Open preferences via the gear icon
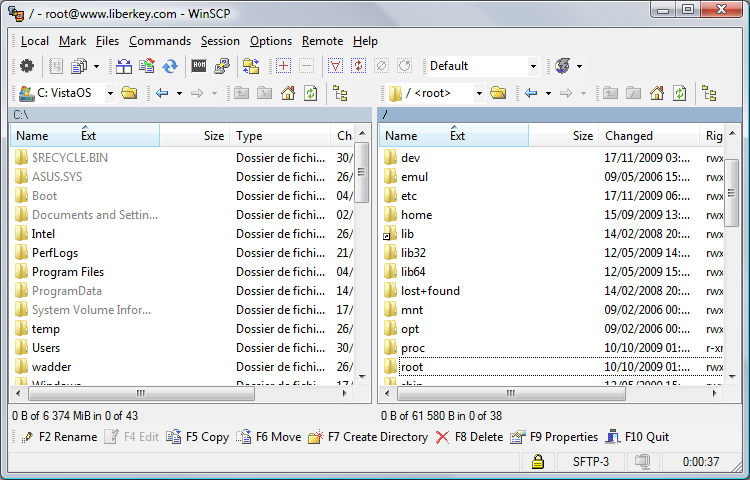Screen dimensions: 750x480 27,66
